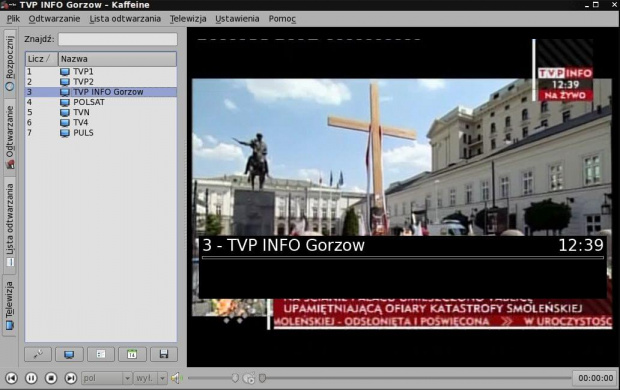Pause playback with the pause button
The height and width of the screenshot is (390, 620).
pos(31,378)
